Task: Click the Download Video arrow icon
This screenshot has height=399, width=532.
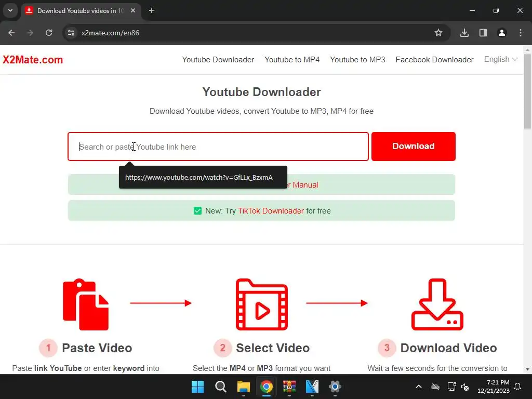Action: coord(437,304)
